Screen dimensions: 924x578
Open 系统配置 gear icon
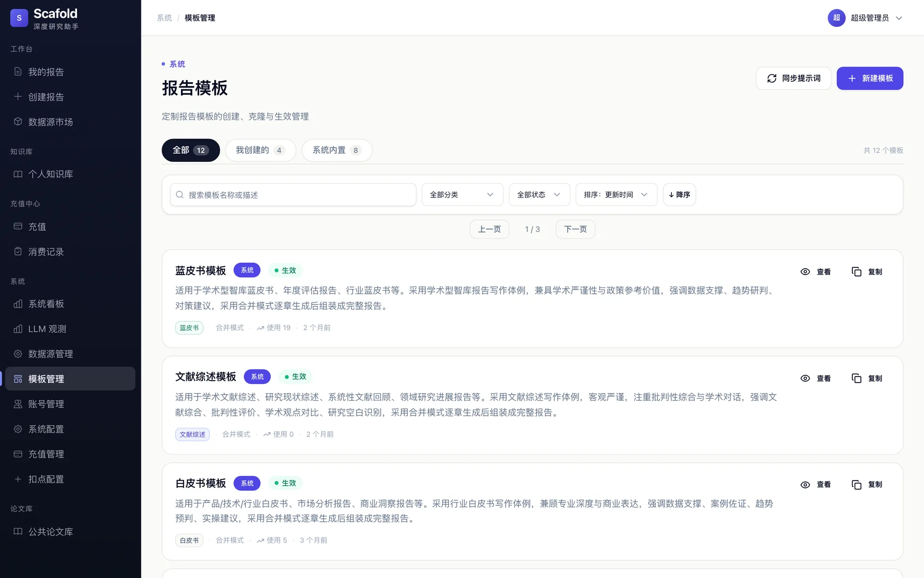click(18, 429)
